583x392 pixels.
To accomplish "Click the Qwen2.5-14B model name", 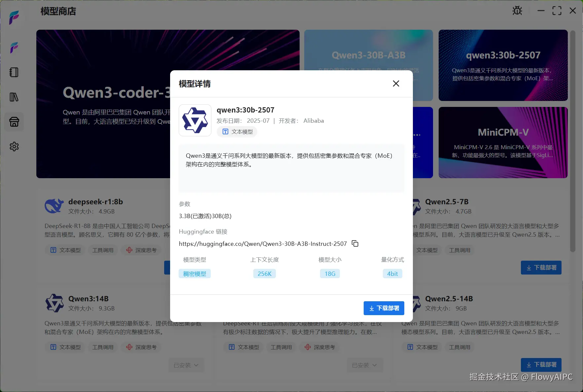I will [x=449, y=299].
